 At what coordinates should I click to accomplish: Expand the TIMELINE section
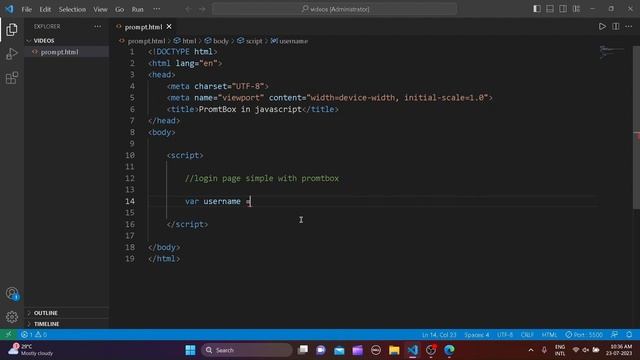pos(47,324)
